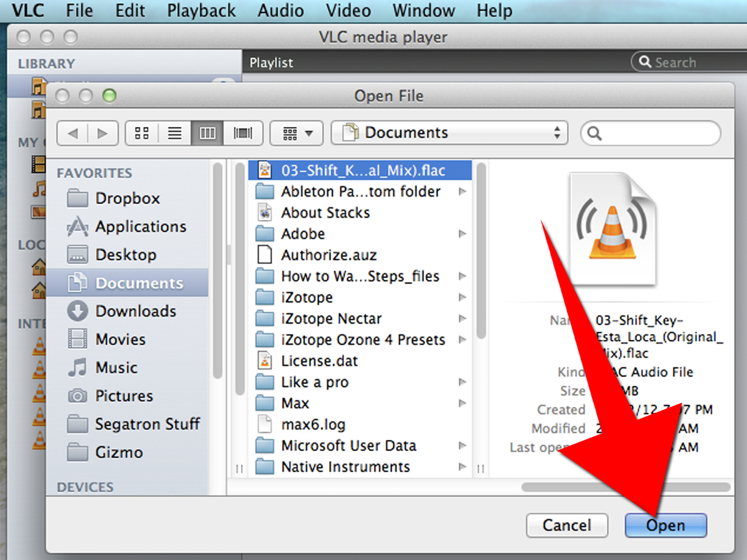Viewport: 747px width, 560px height.
Task: Expand the Microsoft User Data arrow
Action: click(462, 446)
